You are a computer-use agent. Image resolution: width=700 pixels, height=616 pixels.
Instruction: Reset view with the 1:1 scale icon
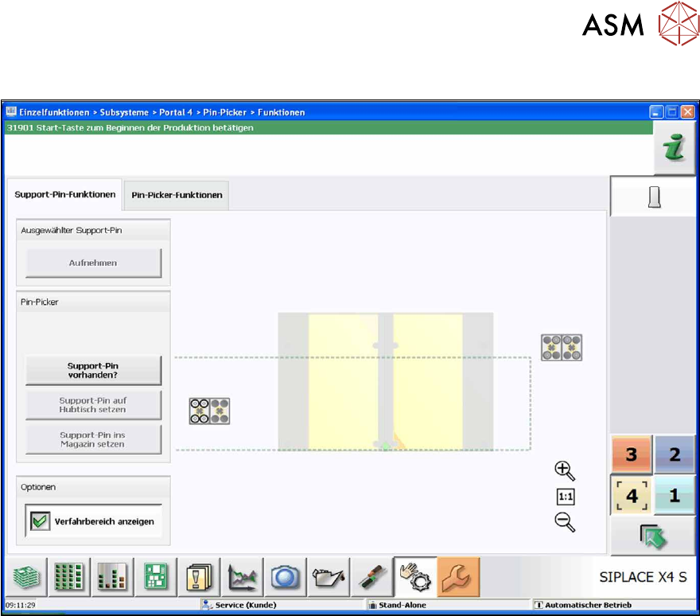pyautogui.click(x=565, y=497)
